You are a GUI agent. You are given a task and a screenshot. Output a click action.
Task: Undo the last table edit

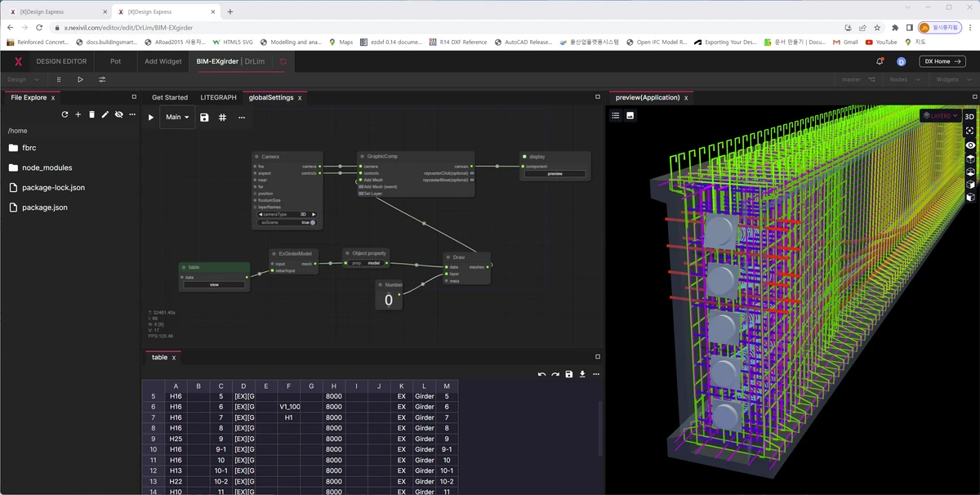tap(541, 374)
